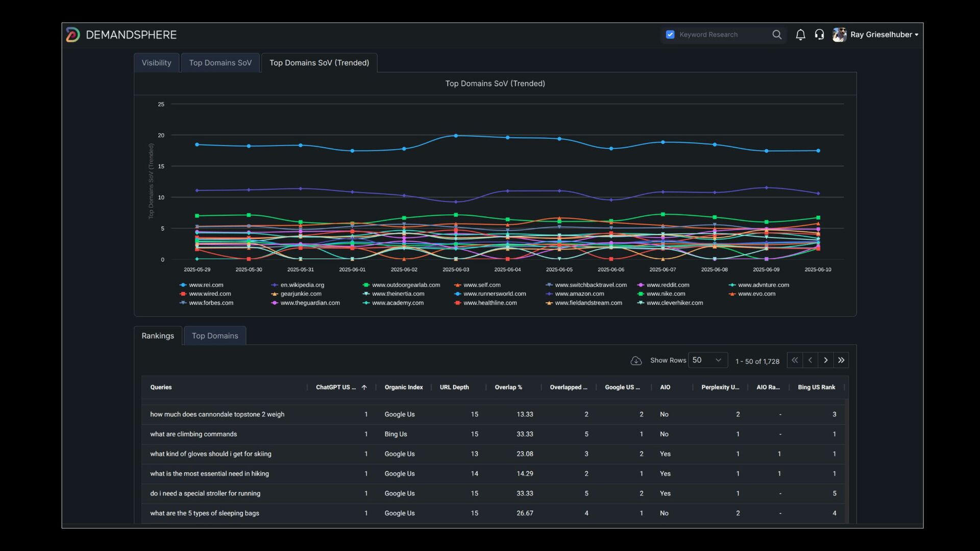This screenshot has width=980, height=551.
Task: Open the Top Domains SoV tab
Action: [220, 63]
